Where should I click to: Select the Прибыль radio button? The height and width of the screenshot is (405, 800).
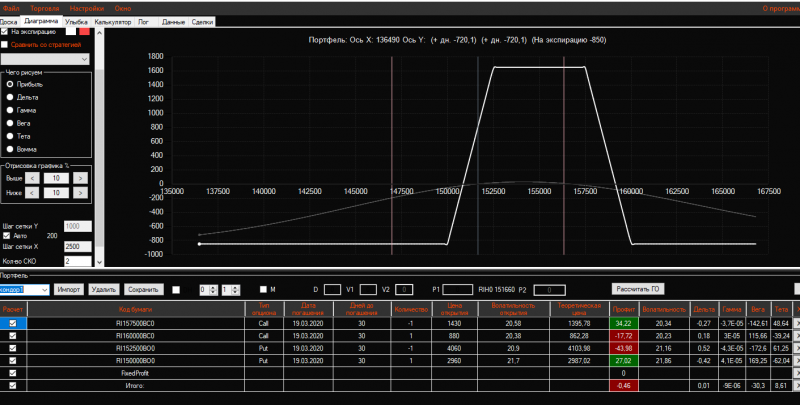10,84
